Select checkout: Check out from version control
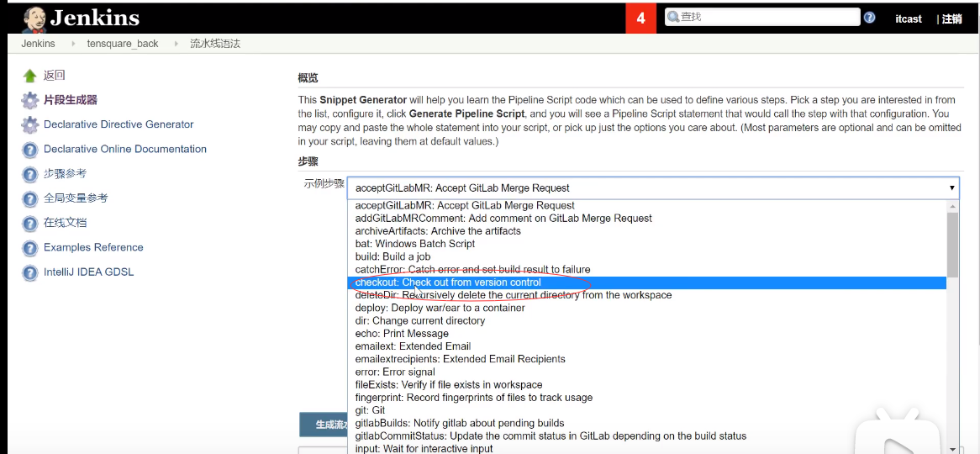The image size is (980, 454). point(647,282)
